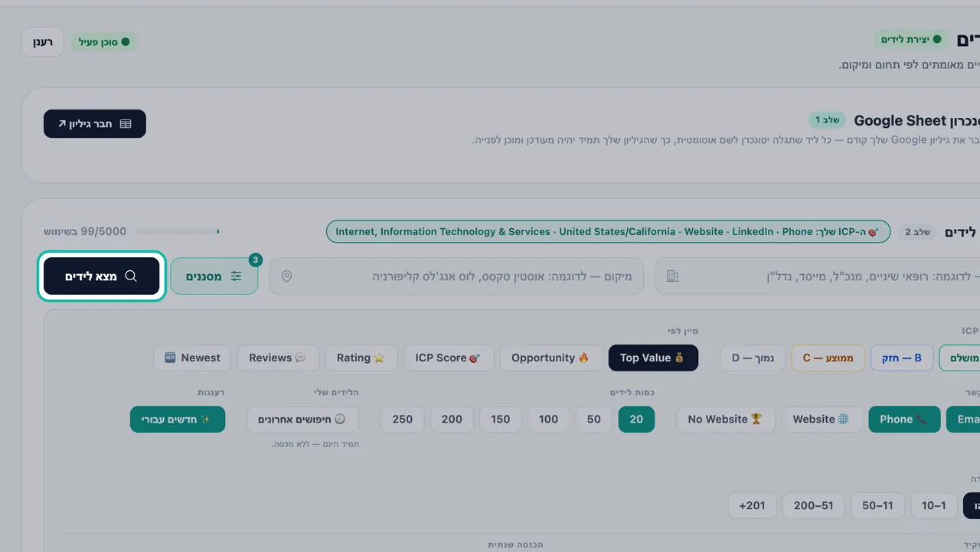
Task: Click the 99/5000 usage progress bar
Action: click(x=176, y=231)
